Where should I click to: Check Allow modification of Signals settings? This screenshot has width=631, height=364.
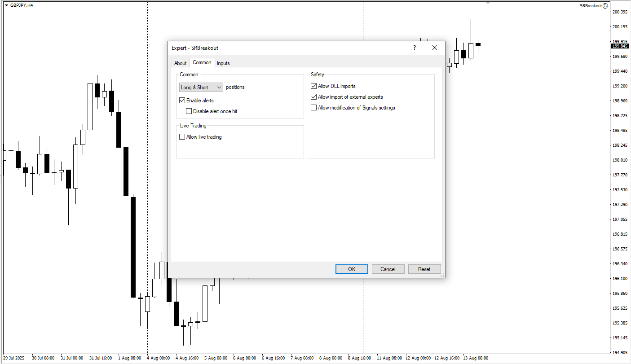pos(314,108)
